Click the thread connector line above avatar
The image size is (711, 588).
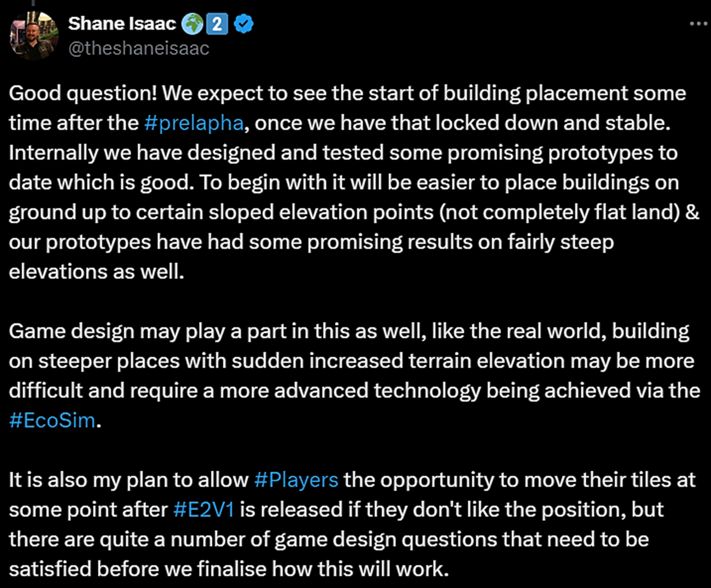point(33,3)
